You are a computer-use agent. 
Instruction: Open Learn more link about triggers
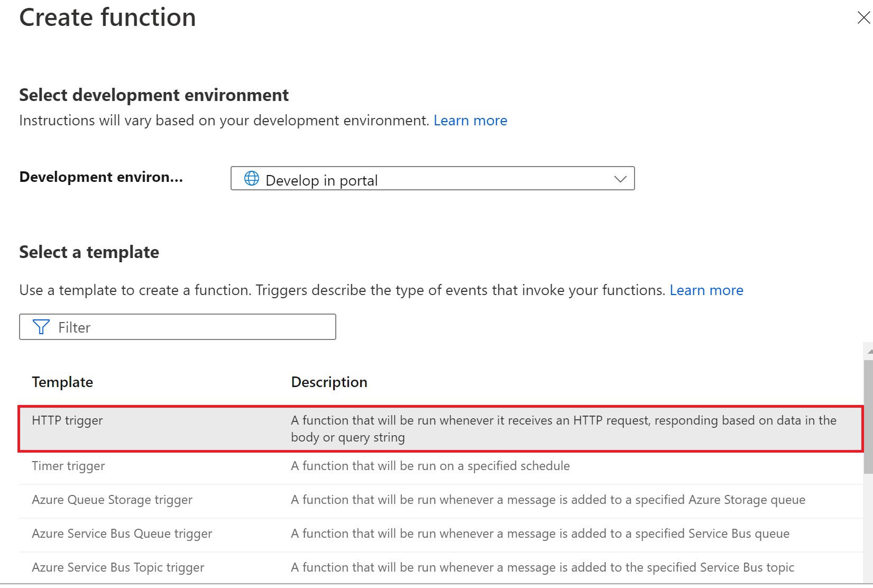706,290
